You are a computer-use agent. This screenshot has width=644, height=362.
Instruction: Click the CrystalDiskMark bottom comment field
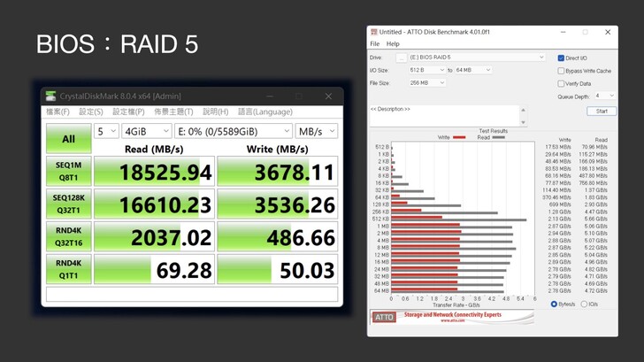192,294
